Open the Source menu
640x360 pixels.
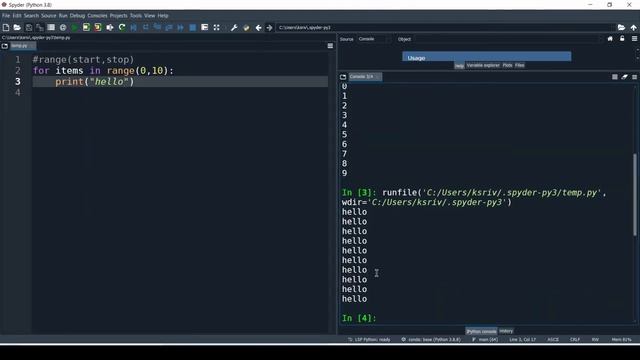pyautogui.click(x=49, y=16)
